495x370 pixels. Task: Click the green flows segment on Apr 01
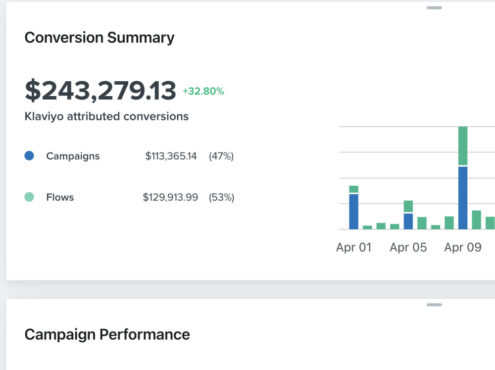click(354, 189)
